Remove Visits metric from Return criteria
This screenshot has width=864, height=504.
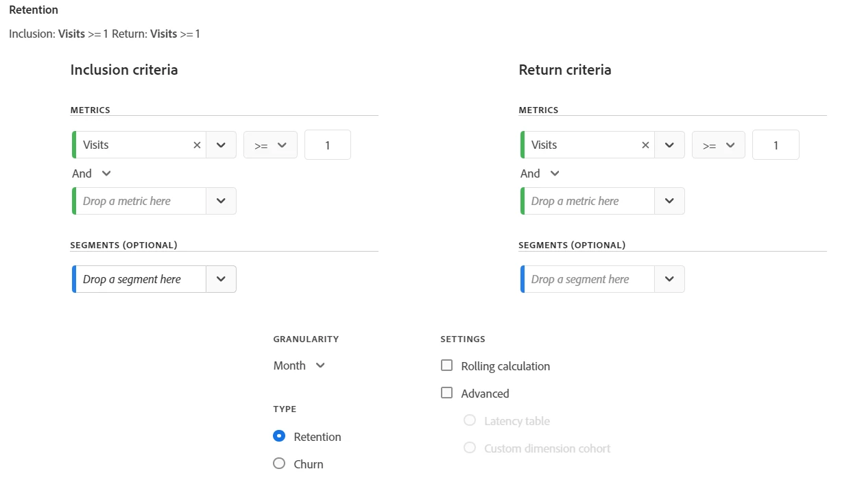645,145
